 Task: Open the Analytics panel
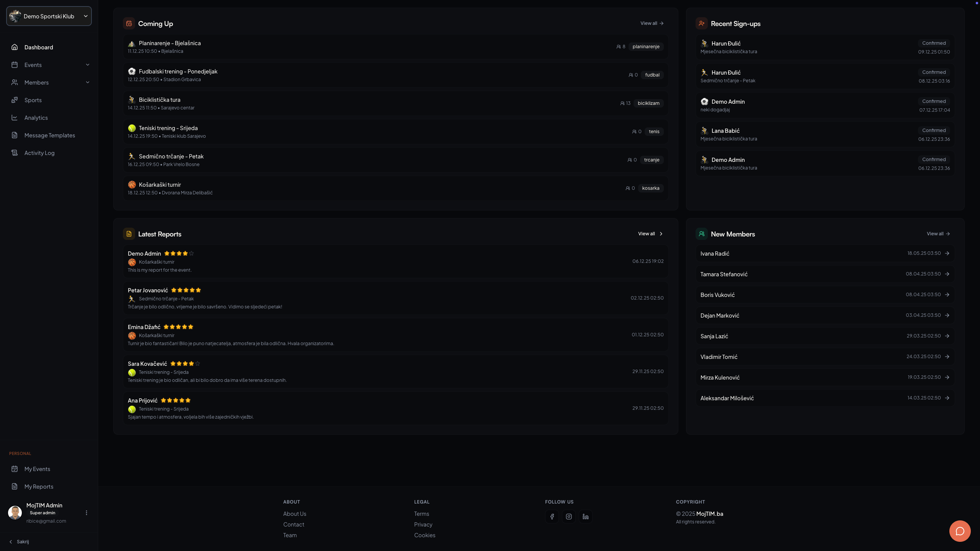36,117
